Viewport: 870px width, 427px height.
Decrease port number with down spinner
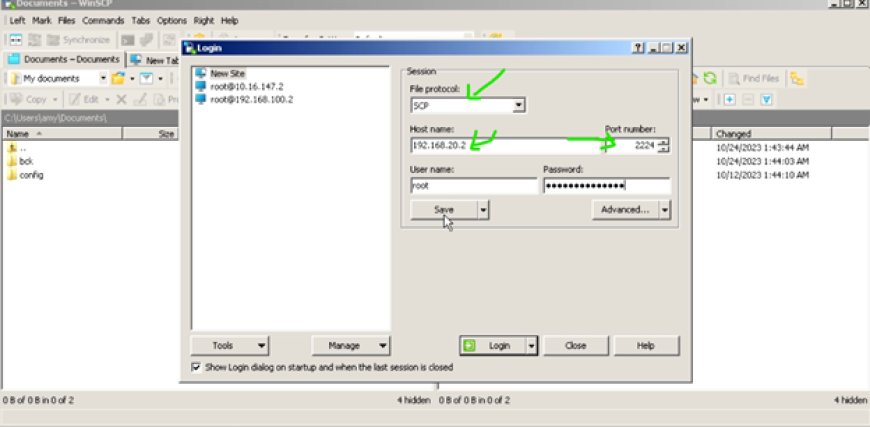665,150
